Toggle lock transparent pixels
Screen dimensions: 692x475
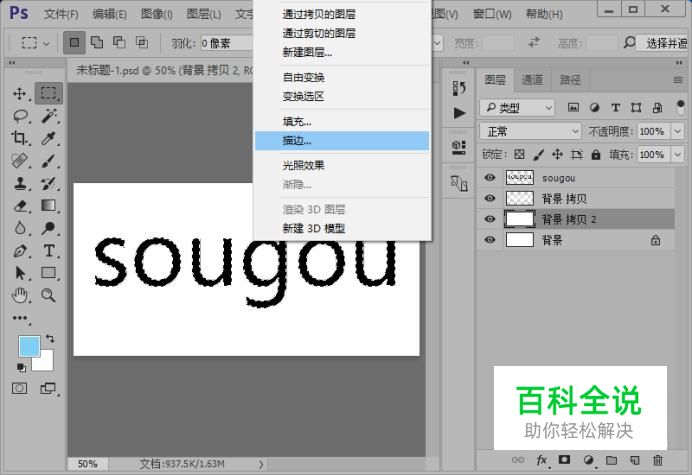click(519, 155)
